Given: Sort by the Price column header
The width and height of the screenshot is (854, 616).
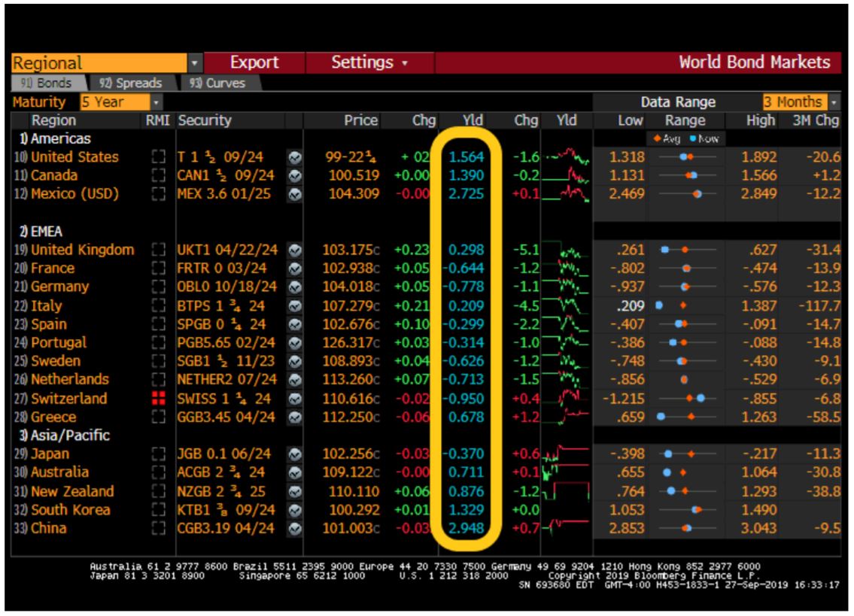Looking at the screenshot, I should pyautogui.click(x=360, y=121).
